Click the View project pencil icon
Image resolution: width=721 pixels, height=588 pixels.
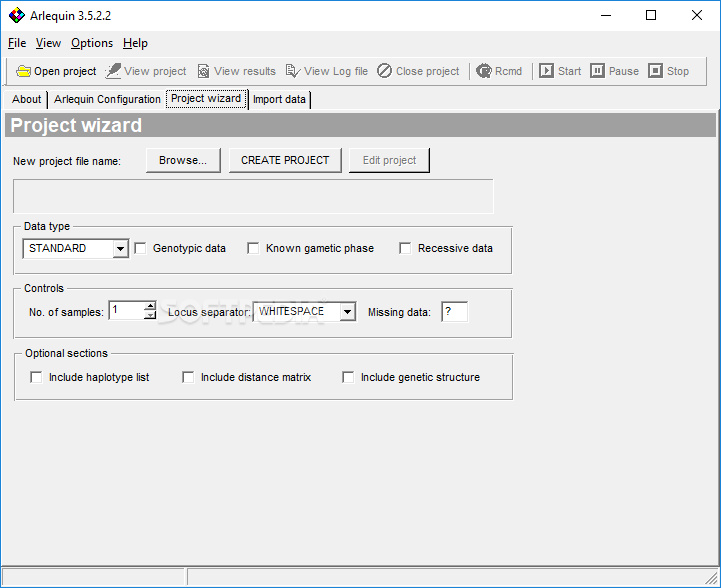113,71
